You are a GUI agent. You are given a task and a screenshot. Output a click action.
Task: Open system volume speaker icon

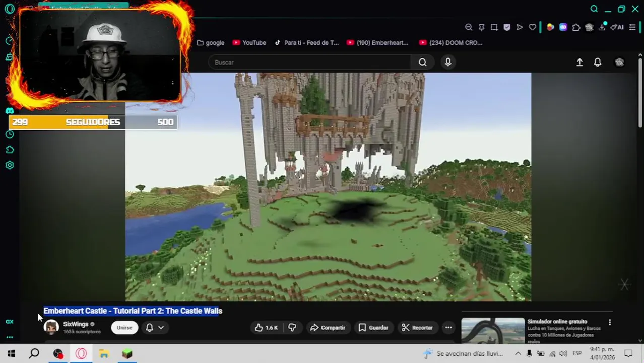click(563, 353)
